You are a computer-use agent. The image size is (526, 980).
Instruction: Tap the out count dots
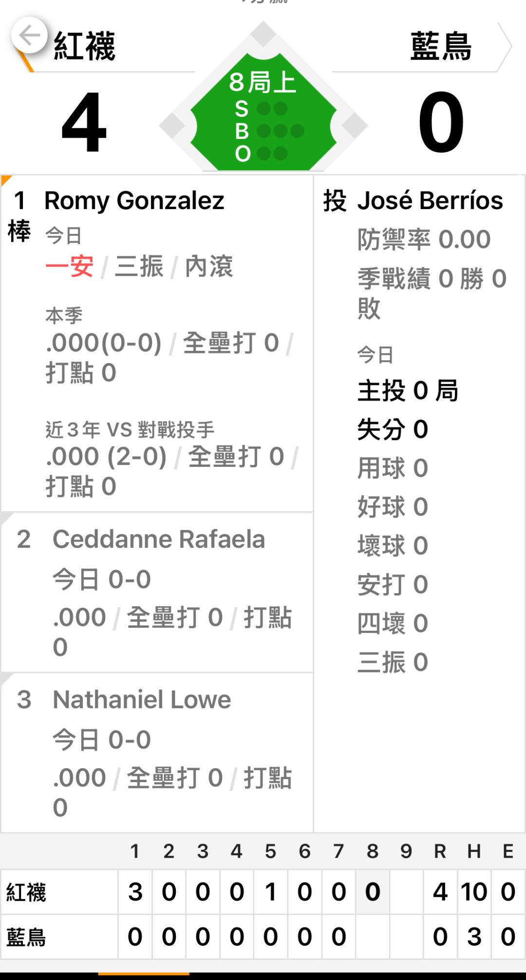(x=272, y=154)
